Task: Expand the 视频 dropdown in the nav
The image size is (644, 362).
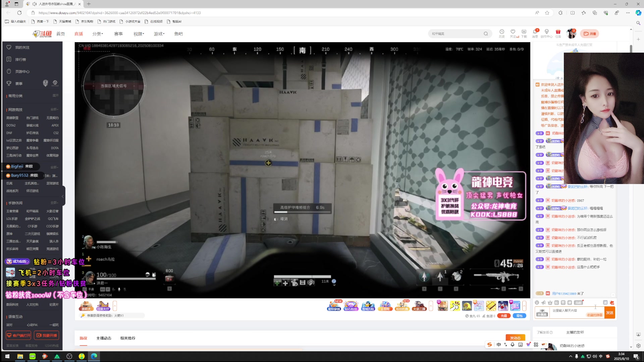Action: click(x=139, y=34)
